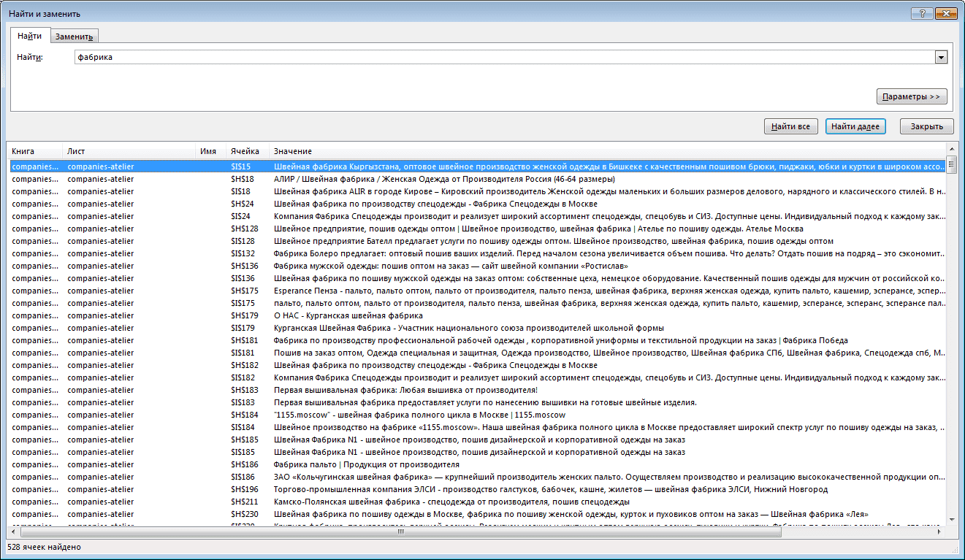Select result cell $H$185 Швейная Фабрика N1
This screenshot has width=965, height=560.
click(477, 440)
